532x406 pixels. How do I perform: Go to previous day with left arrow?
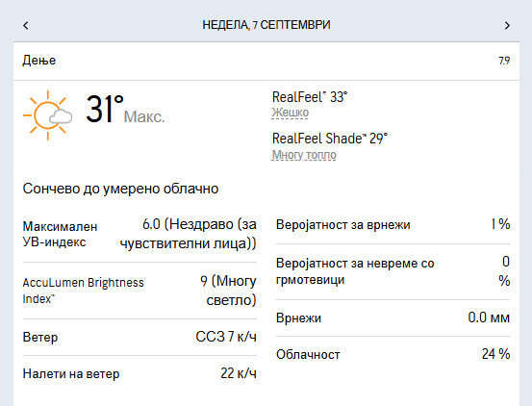pyautogui.click(x=26, y=25)
